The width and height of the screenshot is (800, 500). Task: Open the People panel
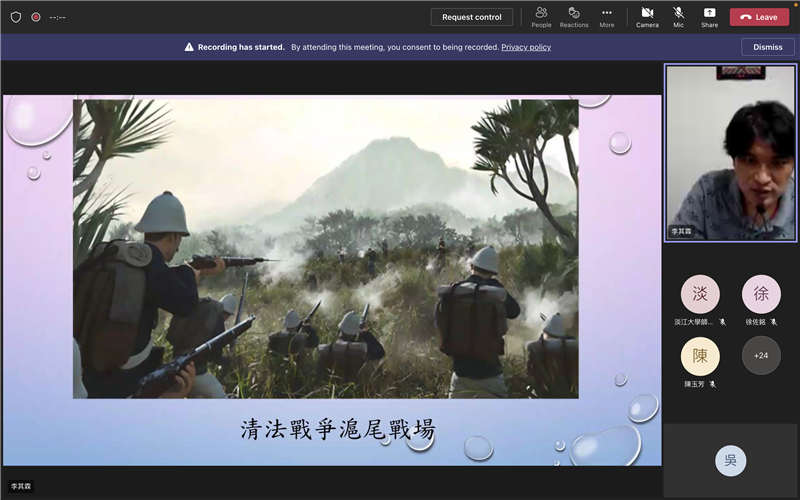[x=541, y=16]
